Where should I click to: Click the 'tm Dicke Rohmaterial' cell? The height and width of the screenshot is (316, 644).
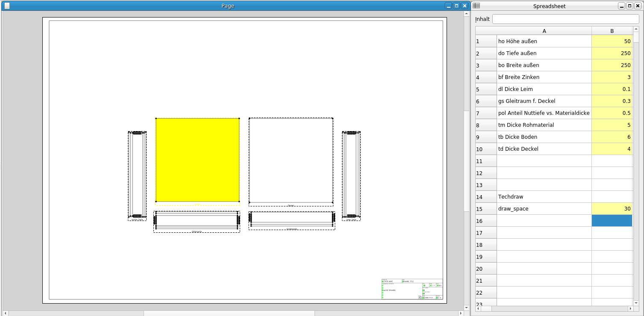click(544, 125)
